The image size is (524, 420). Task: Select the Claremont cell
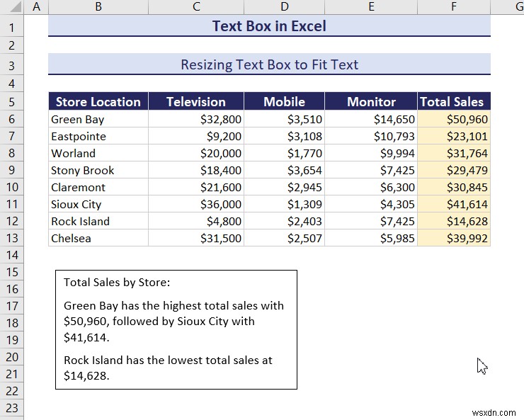pyautogui.click(x=98, y=187)
